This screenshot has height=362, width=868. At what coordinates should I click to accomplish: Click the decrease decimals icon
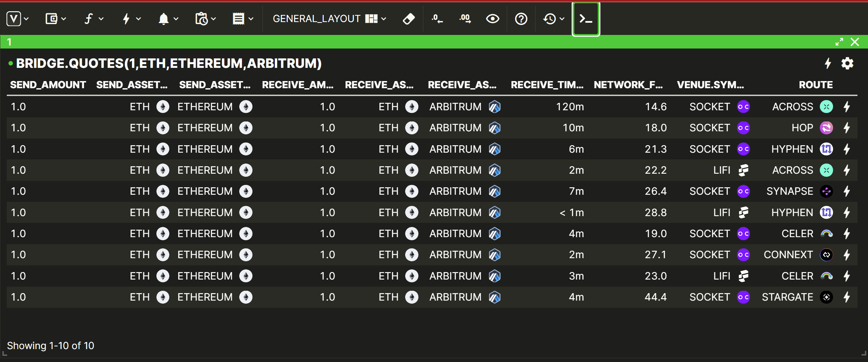click(437, 19)
